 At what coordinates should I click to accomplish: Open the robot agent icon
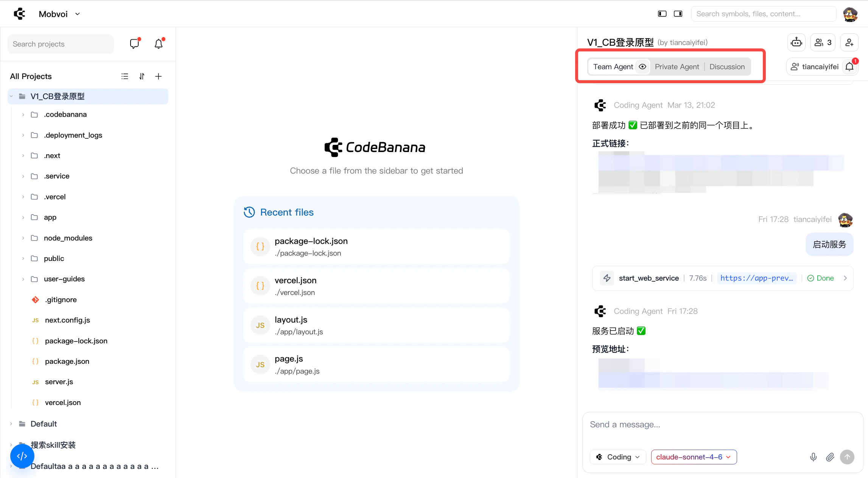tap(796, 42)
